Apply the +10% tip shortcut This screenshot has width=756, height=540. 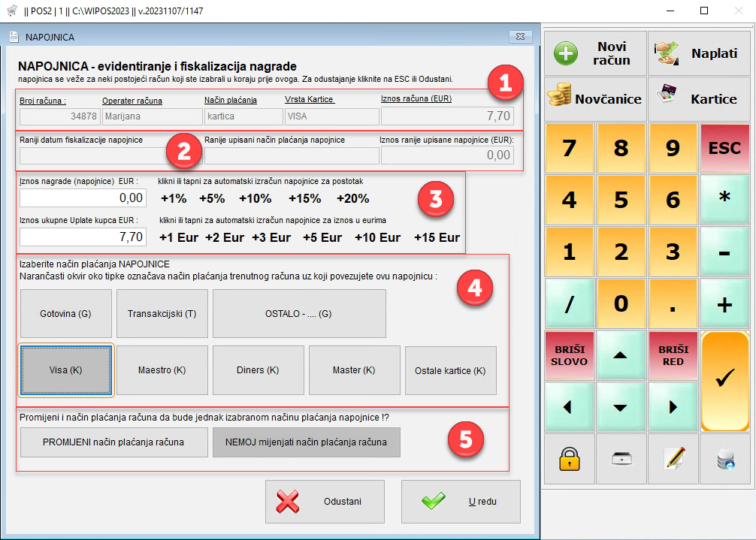255,198
